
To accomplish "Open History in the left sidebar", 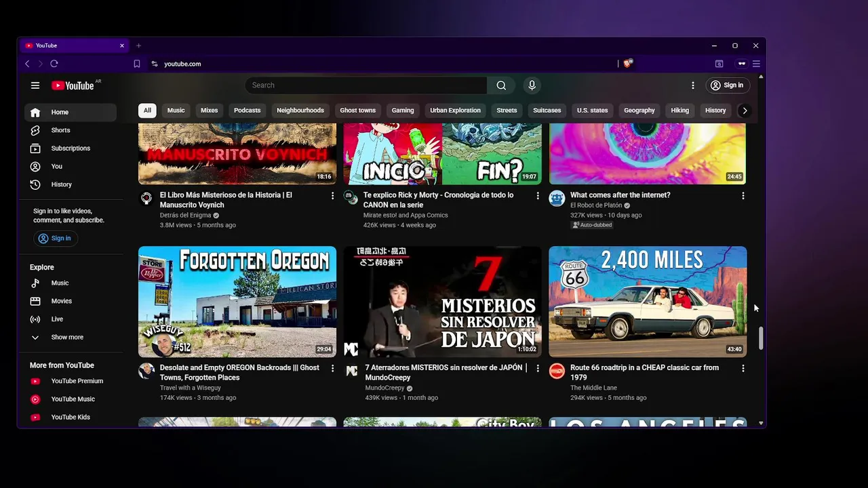I will coord(71,184).
